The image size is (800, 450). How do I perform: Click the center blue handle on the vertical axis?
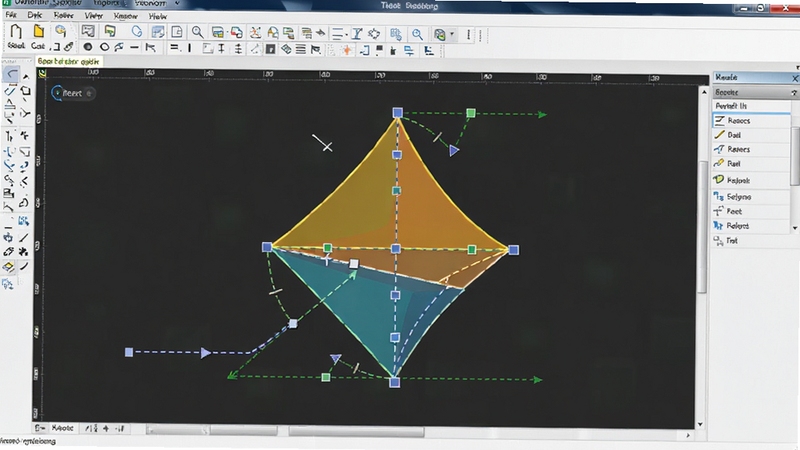[396, 248]
